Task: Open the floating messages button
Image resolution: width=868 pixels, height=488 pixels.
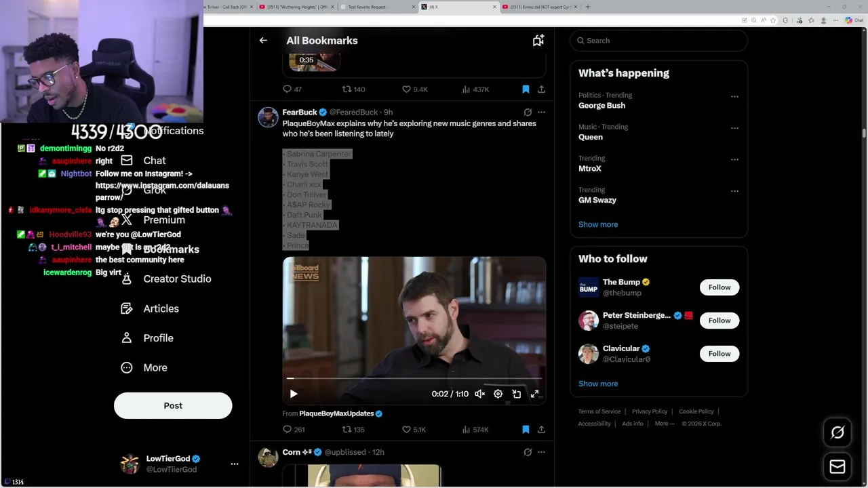Action: pos(837,467)
